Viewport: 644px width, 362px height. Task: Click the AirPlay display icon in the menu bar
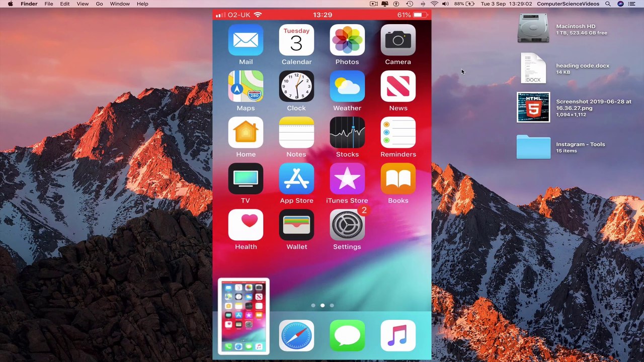[384, 4]
